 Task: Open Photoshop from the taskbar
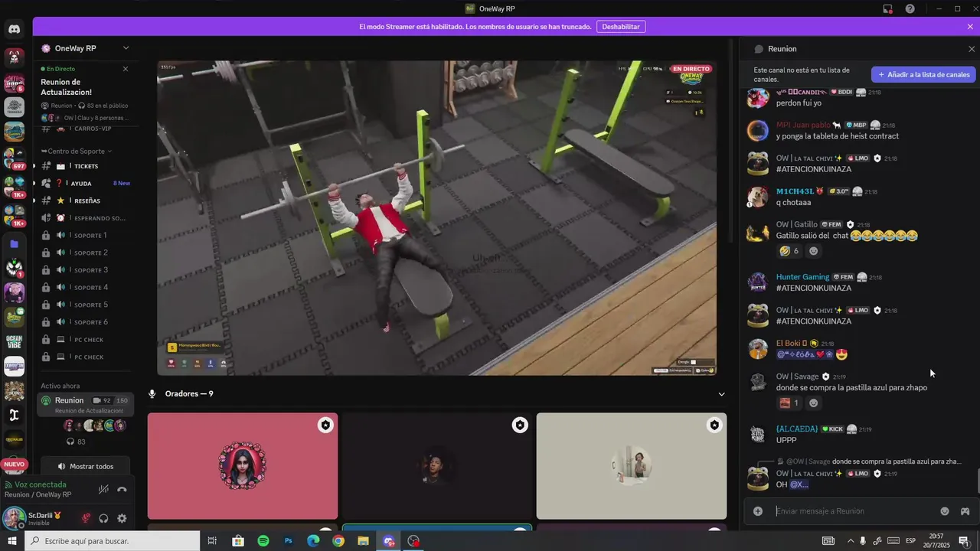[289, 541]
